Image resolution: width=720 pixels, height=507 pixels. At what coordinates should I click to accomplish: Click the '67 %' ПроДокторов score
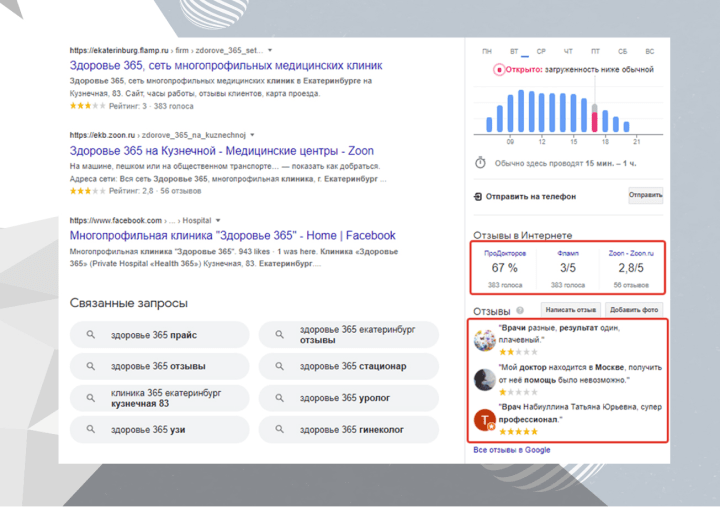click(x=504, y=268)
